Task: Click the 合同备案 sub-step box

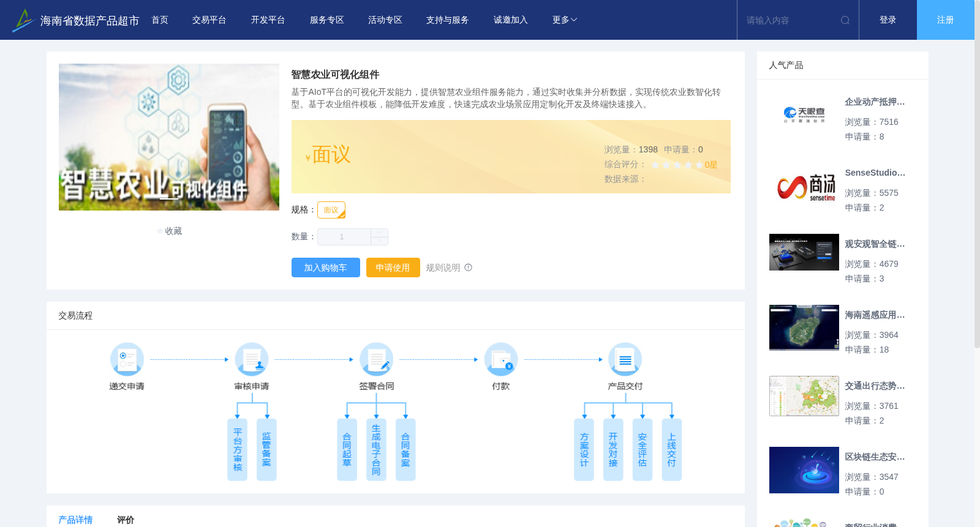Action: pyautogui.click(x=405, y=450)
